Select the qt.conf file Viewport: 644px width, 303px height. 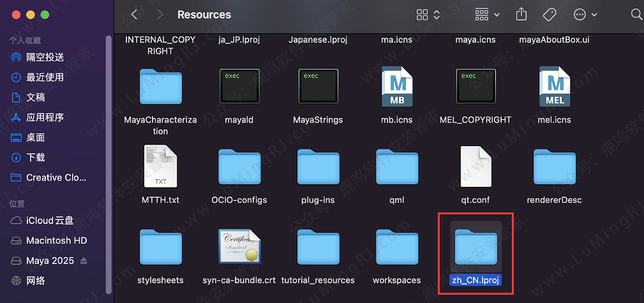(476, 167)
